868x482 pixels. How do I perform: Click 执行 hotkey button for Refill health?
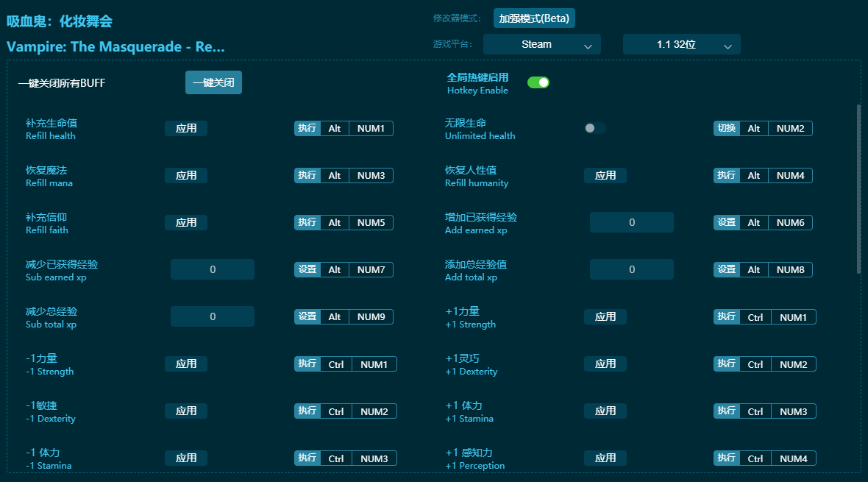point(307,129)
